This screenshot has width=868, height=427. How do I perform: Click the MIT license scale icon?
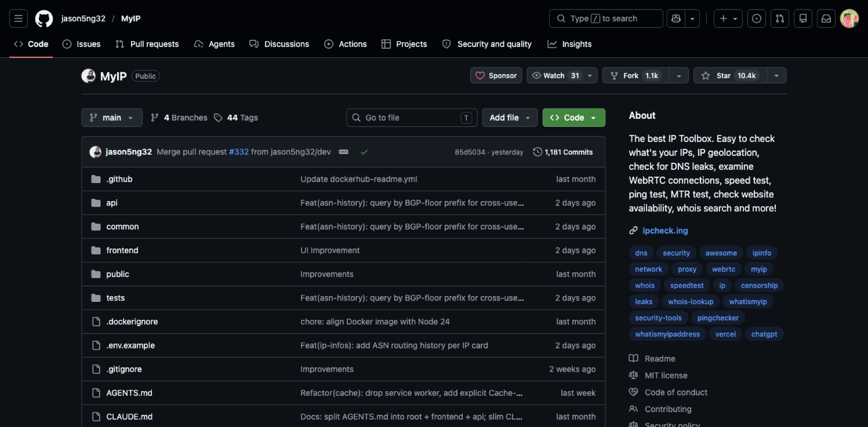pyautogui.click(x=633, y=375)
